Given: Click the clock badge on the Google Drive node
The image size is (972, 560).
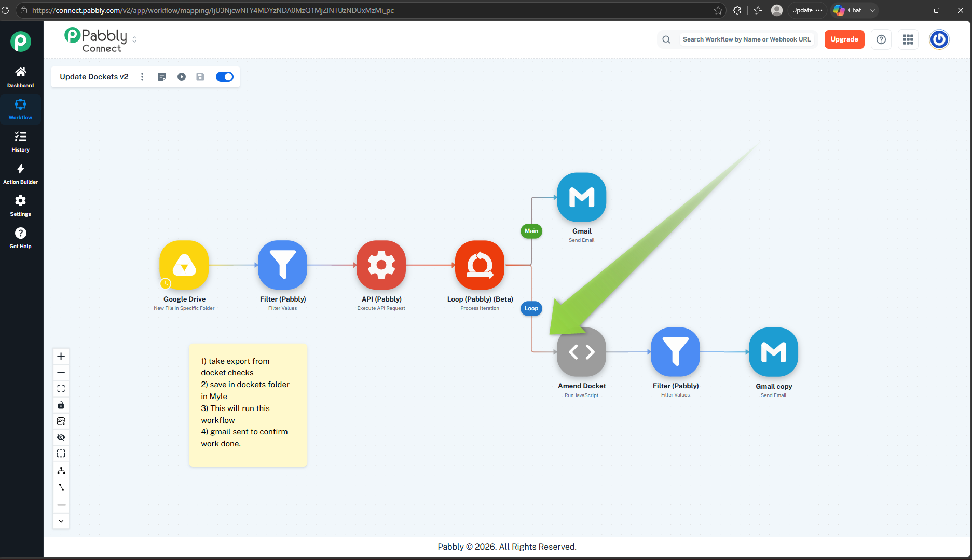Looking at the screenshot, I should [x=166, y=283].
